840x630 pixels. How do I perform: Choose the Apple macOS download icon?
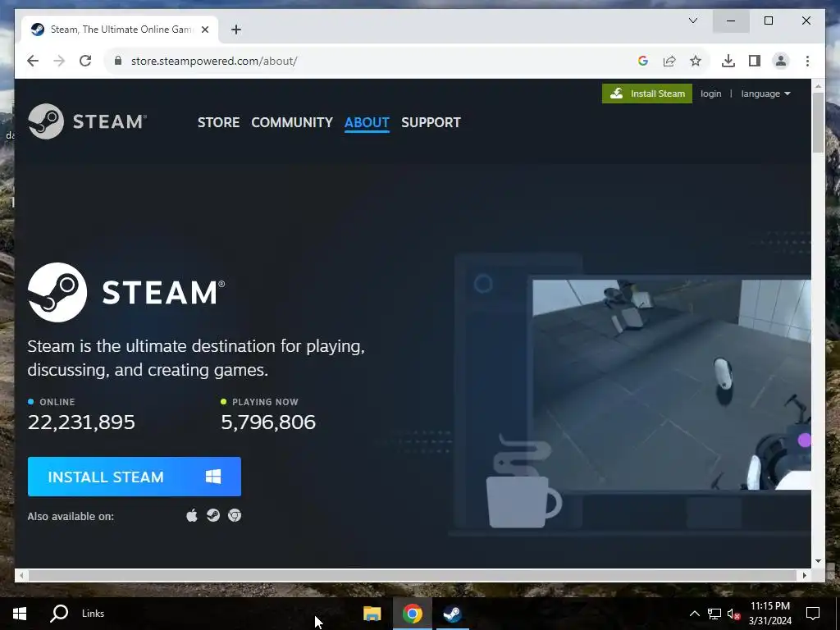(192, 515)
